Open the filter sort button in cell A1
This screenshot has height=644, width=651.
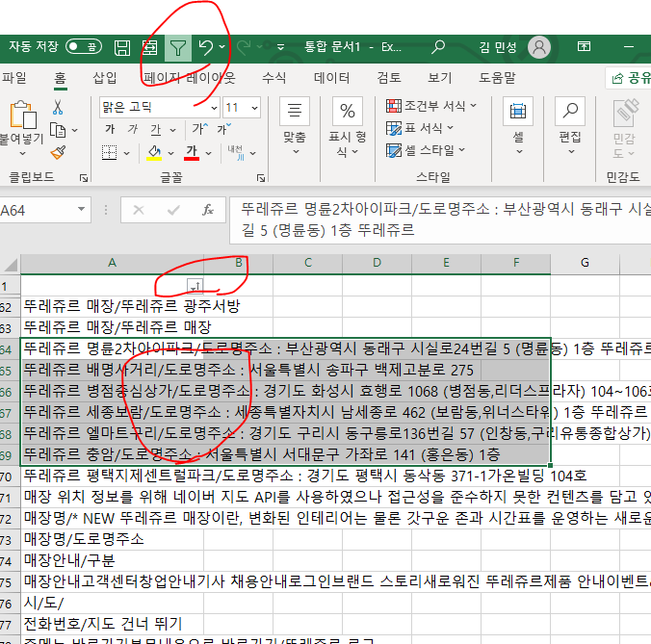click(x=195, y=286)
